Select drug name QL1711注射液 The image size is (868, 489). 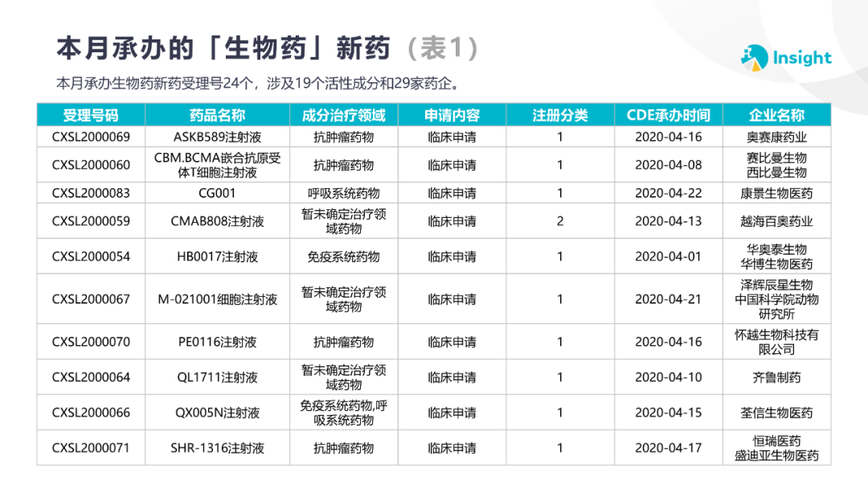click(217, 377)
